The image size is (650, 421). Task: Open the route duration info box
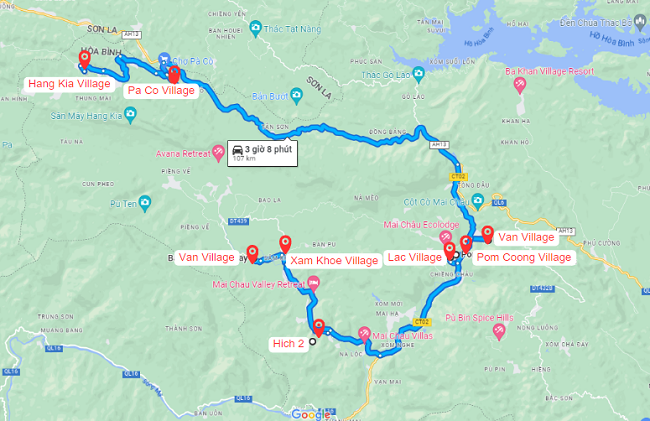262,153
